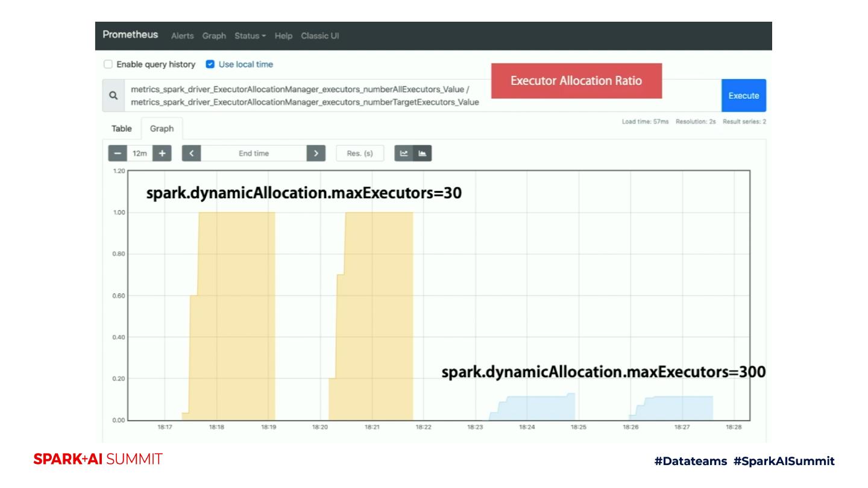Click the Execute button
The height and width of the screenshot is (488, 868).
pyautogui.click(x=744, y=95)
